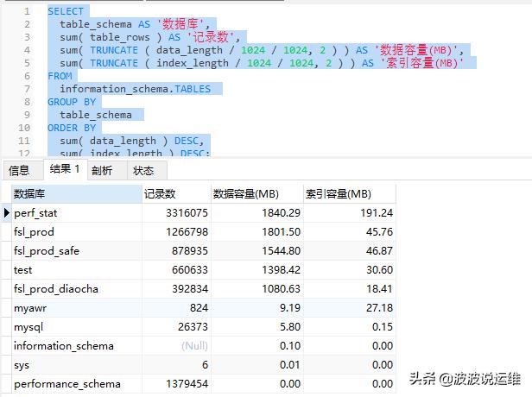Click the 26373 record count cell
The width and height of the screenshot is (532, 397).
[x=176, y=327]
